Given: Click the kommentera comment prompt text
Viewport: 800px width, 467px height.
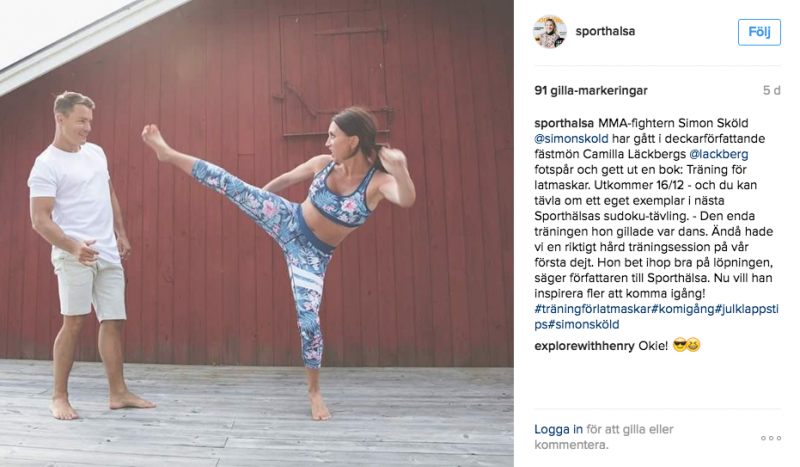Looking at the screenshot, I should (571, 445).
